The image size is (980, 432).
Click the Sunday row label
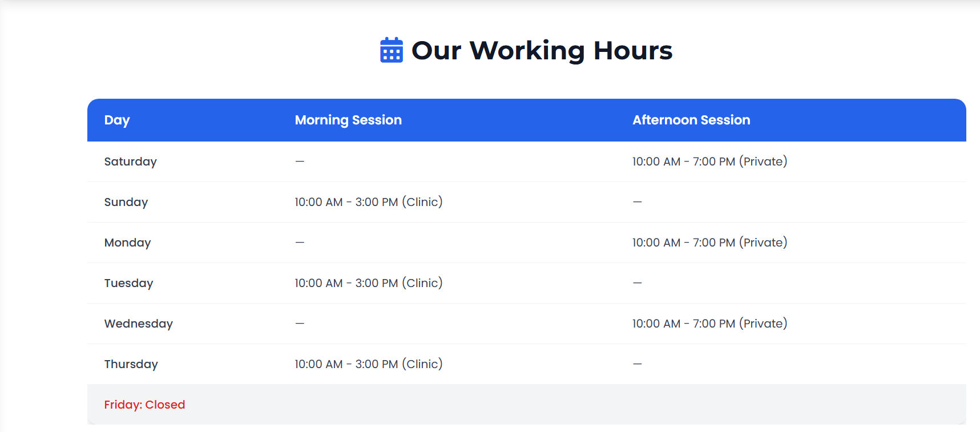pyautogui.click(x=126, y=202)
